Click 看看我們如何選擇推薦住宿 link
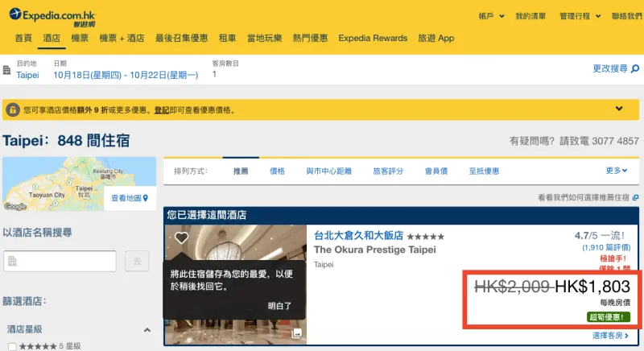The width and height of the screenshot is (644, 351). point(584,197)
